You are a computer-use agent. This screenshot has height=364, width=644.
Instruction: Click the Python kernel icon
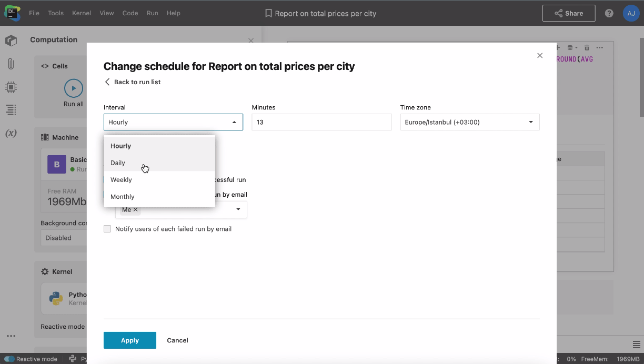pos(56,298)
